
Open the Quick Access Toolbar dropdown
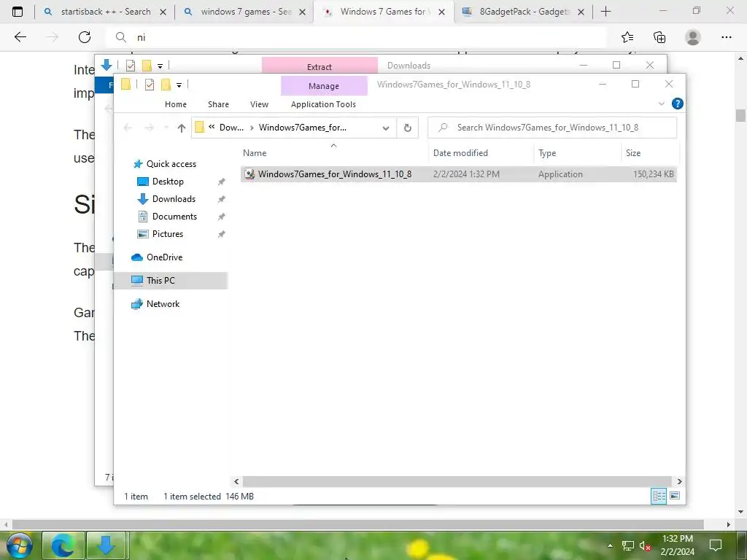[179, 85]
